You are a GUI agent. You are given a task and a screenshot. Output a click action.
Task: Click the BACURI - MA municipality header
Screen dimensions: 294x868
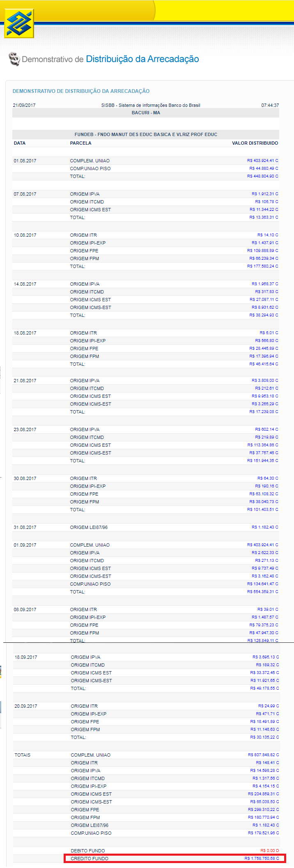pos(146,113)
